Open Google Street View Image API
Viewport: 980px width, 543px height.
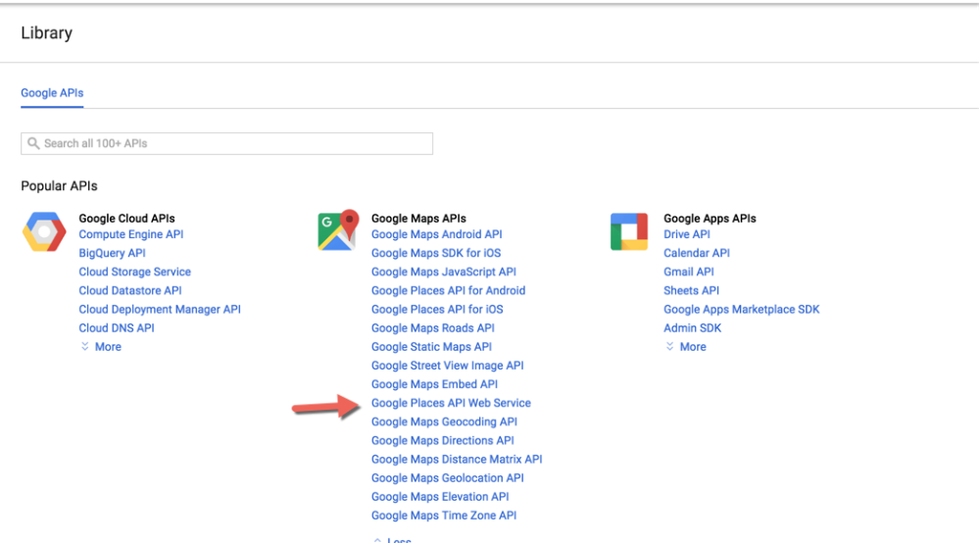(x=448, y=366)
